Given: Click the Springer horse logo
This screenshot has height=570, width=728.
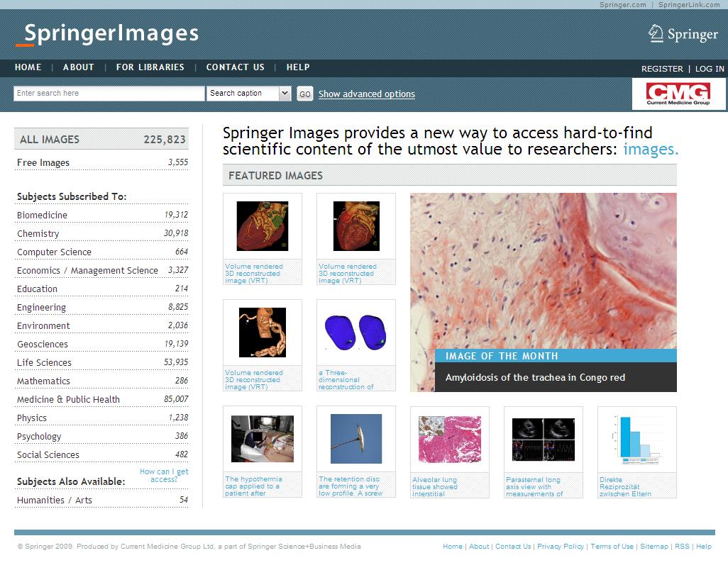Looking at the screenshot, I should [x=683, y=34].
